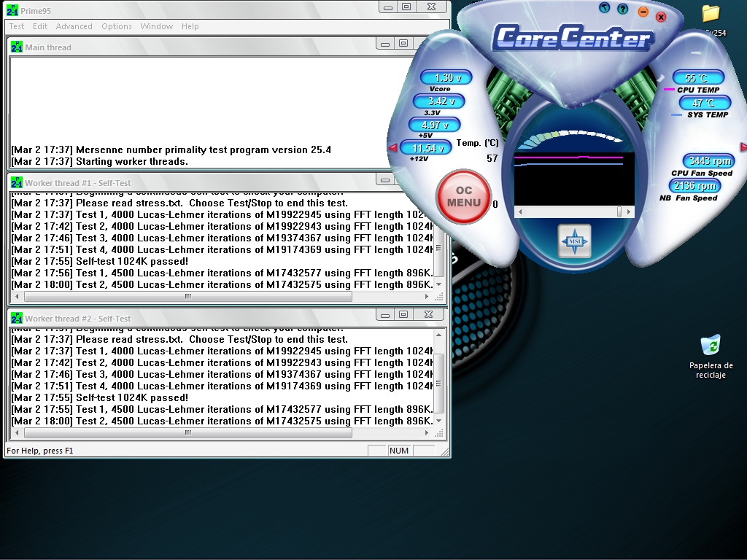Minimize the Worker thread #1 window
The height and width of the screenshot is (560, 747).
coord(385,180)
